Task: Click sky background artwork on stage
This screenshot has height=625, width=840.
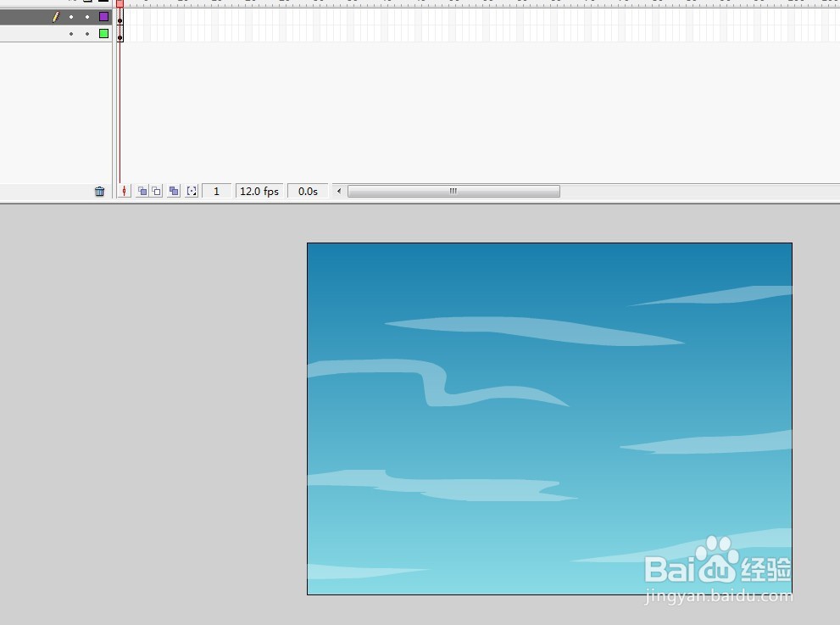Action: (549, 419)
